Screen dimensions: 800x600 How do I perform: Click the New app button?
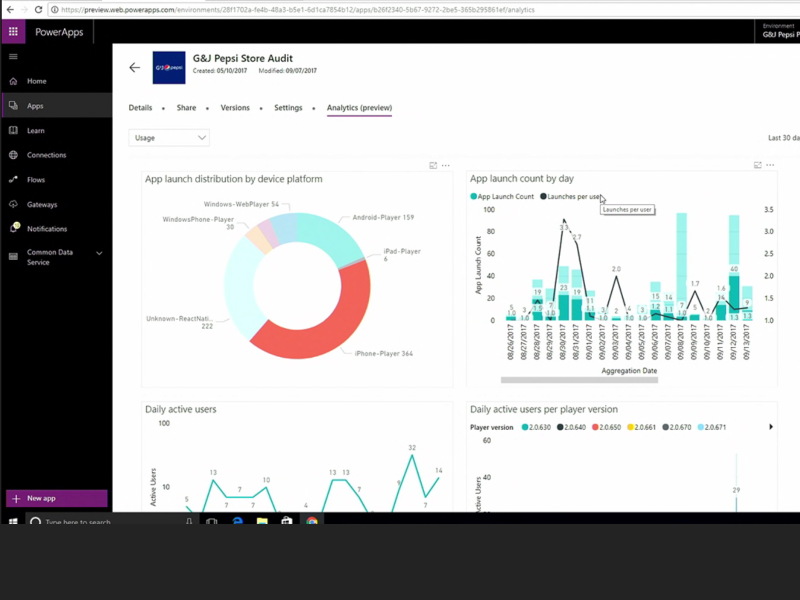pyautogui.click(x=57, y=498)
